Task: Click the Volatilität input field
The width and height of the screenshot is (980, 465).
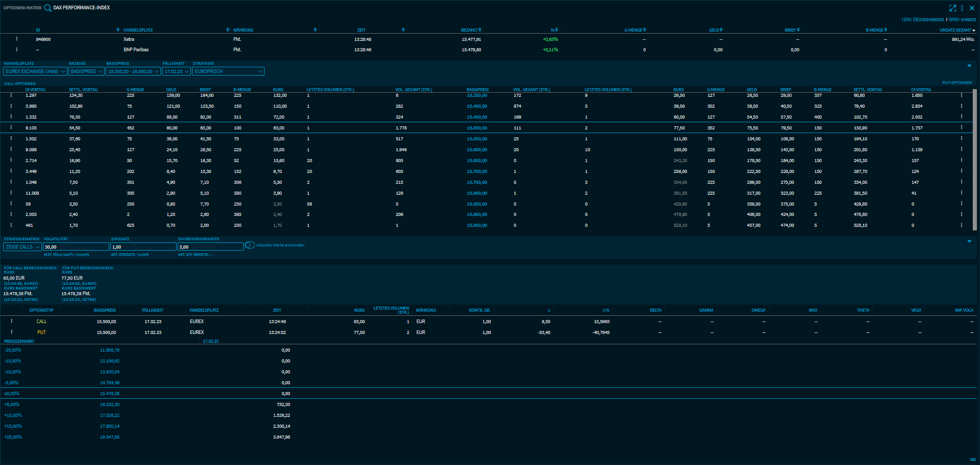Action: (x=76, y=247)
